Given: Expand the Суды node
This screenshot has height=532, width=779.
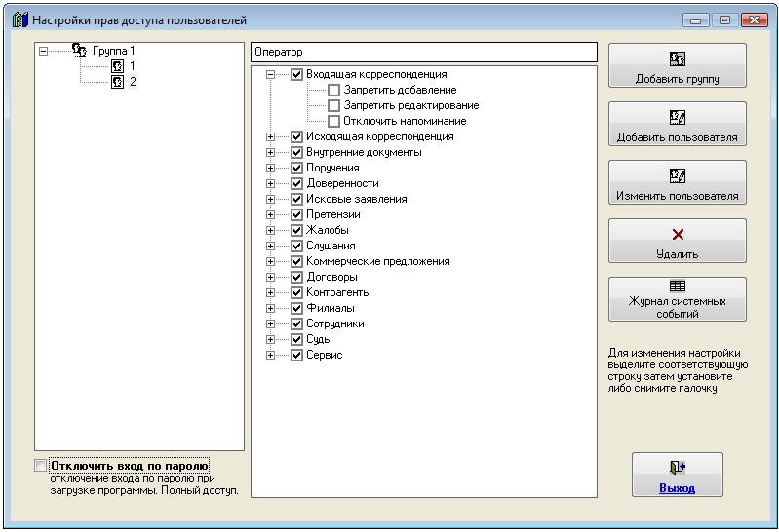Looking at the screenshot, I should (x=270, y=340).
